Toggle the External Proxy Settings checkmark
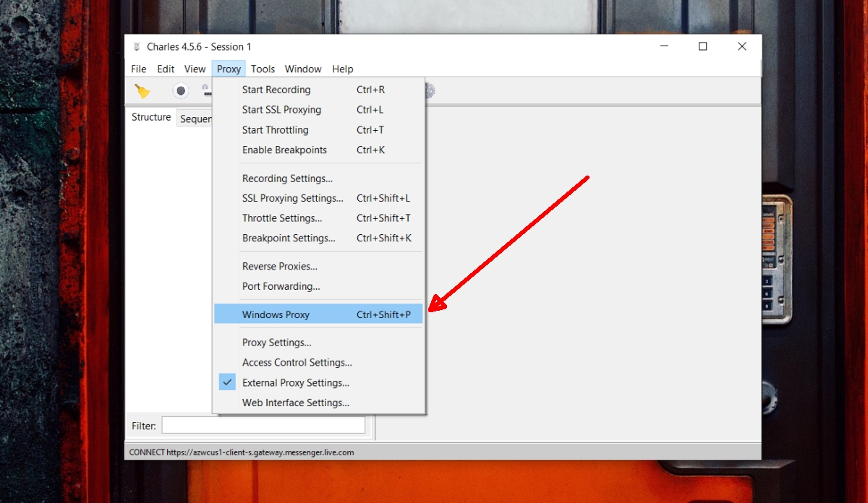The height and width of the screenshot is (503, 868). coord(227,382)
